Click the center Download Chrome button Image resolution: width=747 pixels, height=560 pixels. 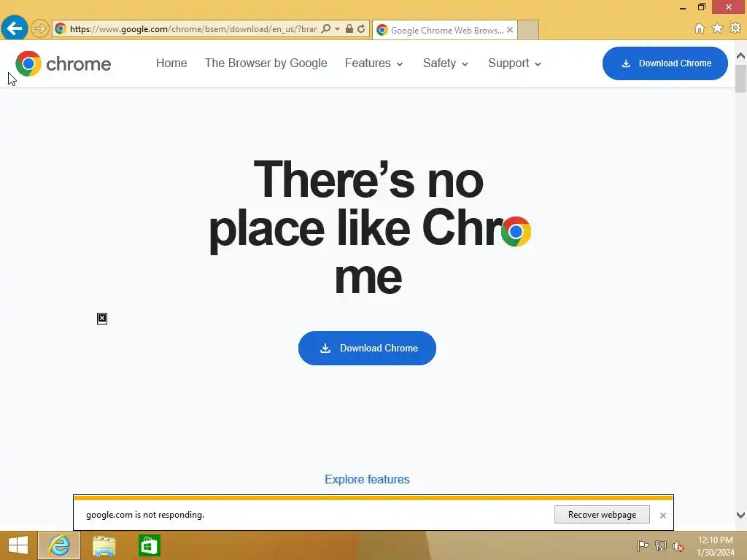(367, 348)
